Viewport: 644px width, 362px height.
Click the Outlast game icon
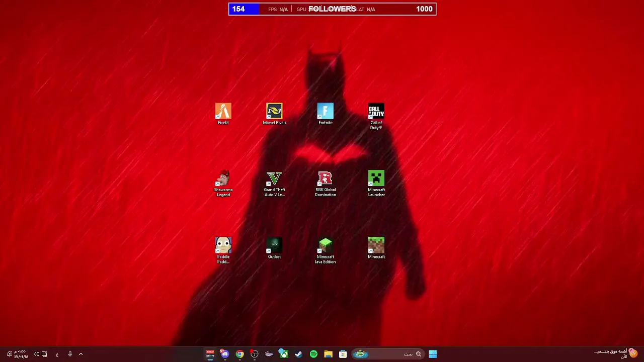(274, 248)
